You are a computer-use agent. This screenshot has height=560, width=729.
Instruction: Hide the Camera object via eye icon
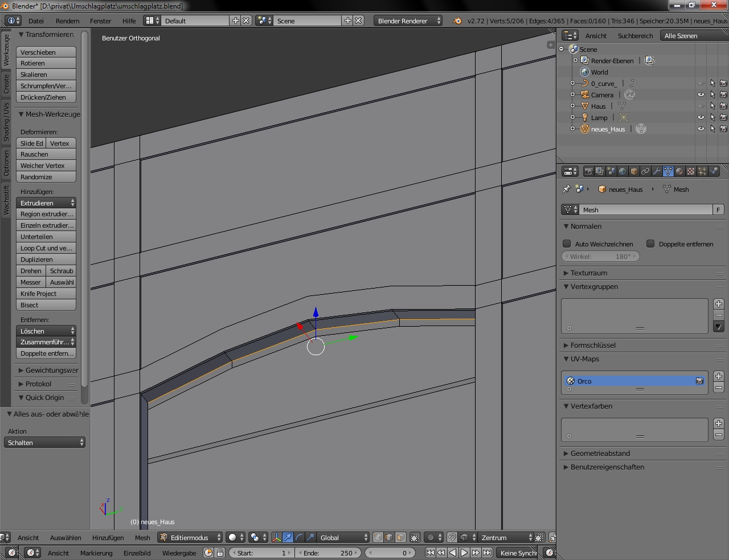click(x=701, y=95)
